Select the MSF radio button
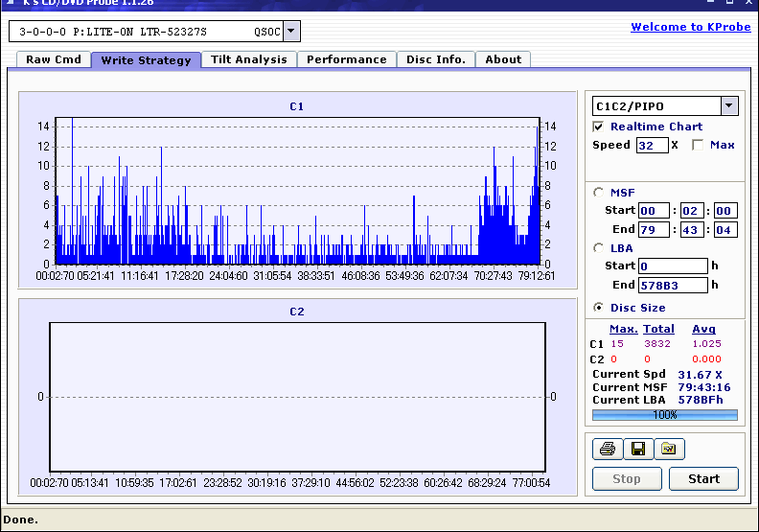 pos(599,192)
